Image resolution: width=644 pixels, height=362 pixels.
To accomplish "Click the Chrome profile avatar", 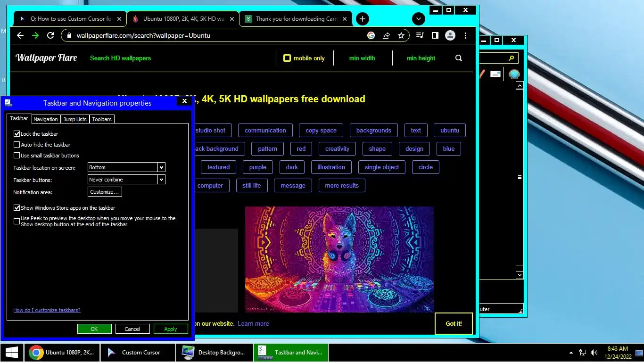I will pyautogui.click(x=450, y=35).
